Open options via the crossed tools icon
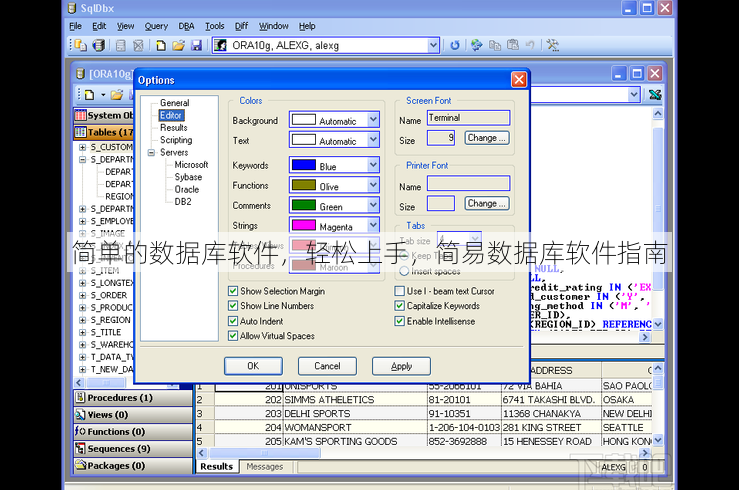The width and height of the screenshot is (739, 490). (552, 45)
